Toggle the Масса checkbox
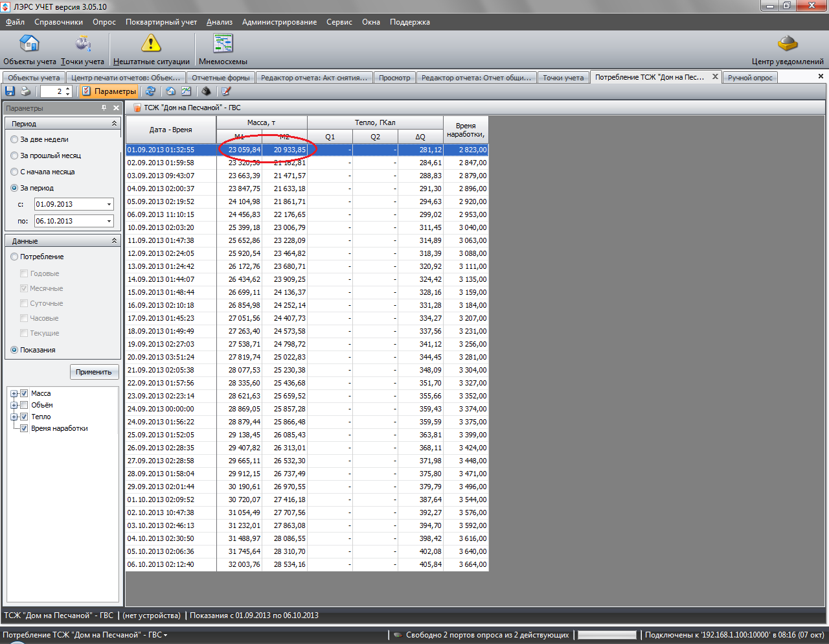 (x=24, y=393)
